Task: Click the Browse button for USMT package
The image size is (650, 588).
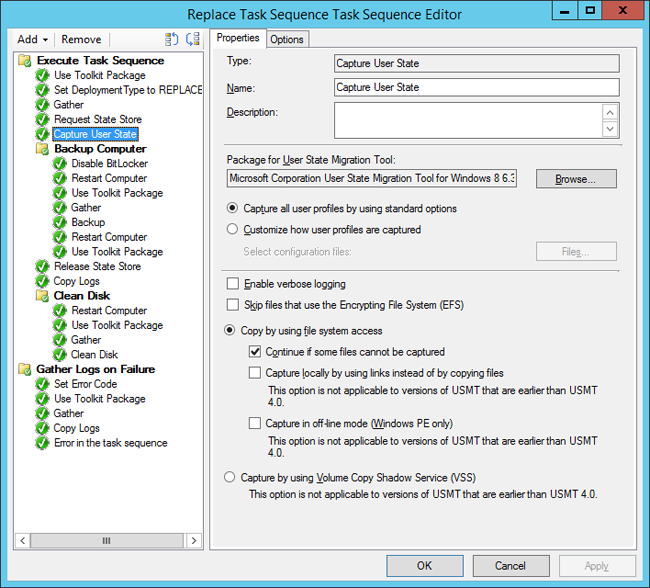Action: 576,179
